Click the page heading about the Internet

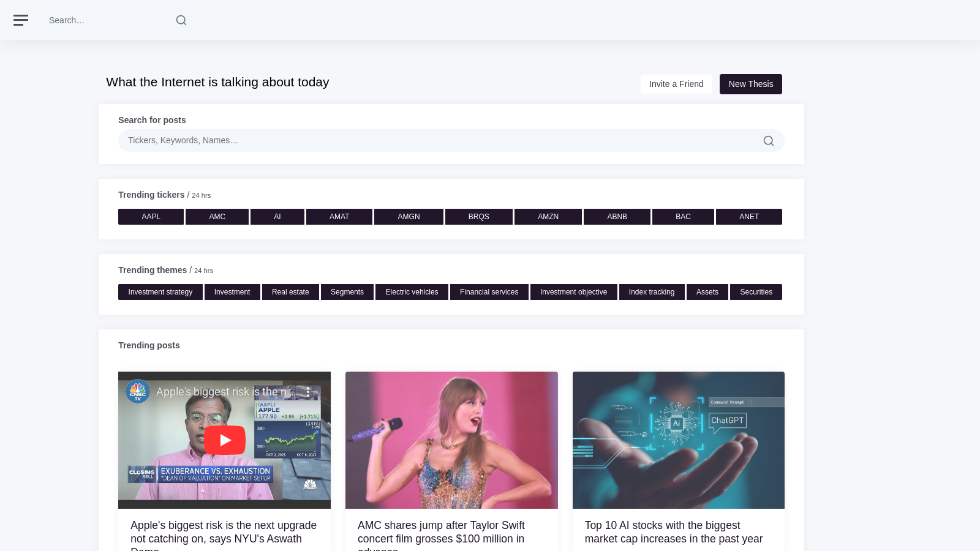click(217, 82)
